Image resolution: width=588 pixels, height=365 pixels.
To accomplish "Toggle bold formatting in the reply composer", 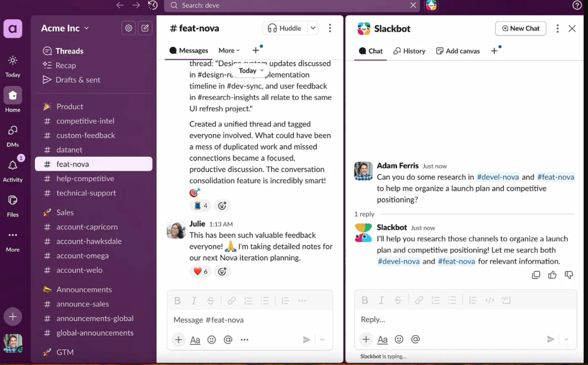I will point(365,300).
